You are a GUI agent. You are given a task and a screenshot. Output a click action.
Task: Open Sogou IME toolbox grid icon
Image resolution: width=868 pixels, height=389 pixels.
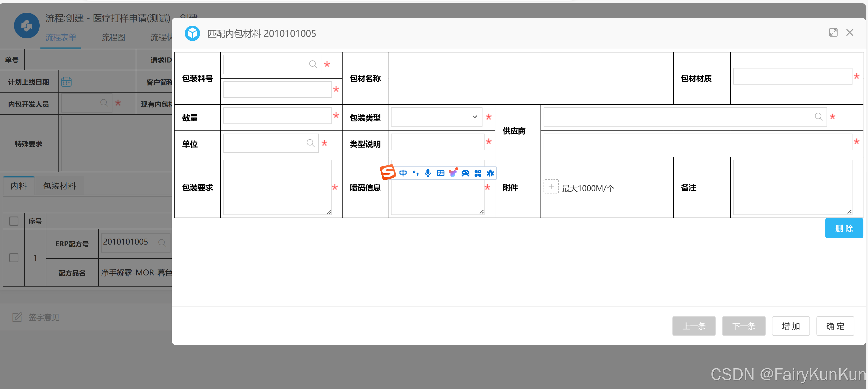tap(478, 173)
